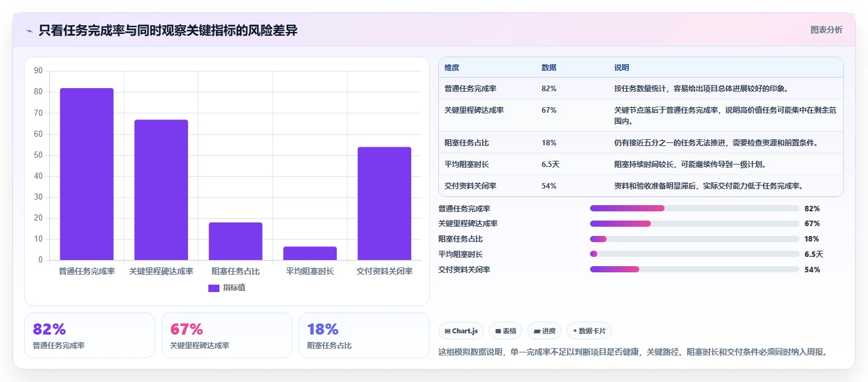Select the 普通任务完成率 cell in the table
This screenshot has height=382, width=868.
point(470,89)
